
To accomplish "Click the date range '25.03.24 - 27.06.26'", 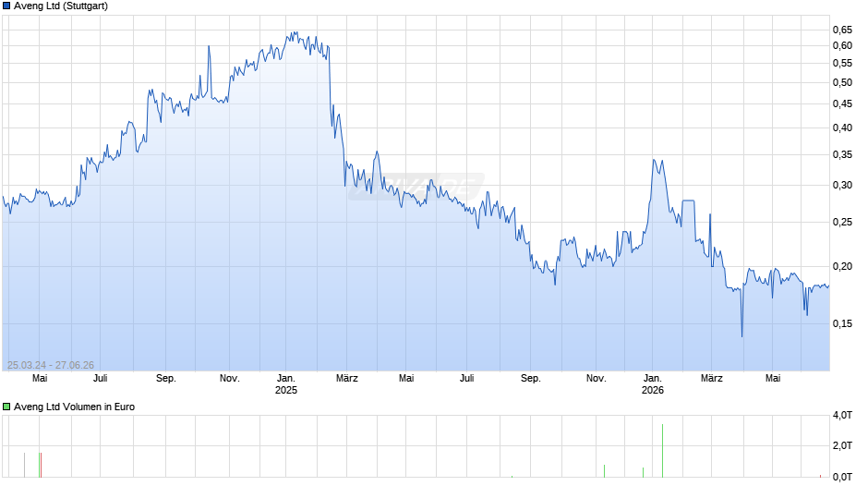I will tap(51, 365).
